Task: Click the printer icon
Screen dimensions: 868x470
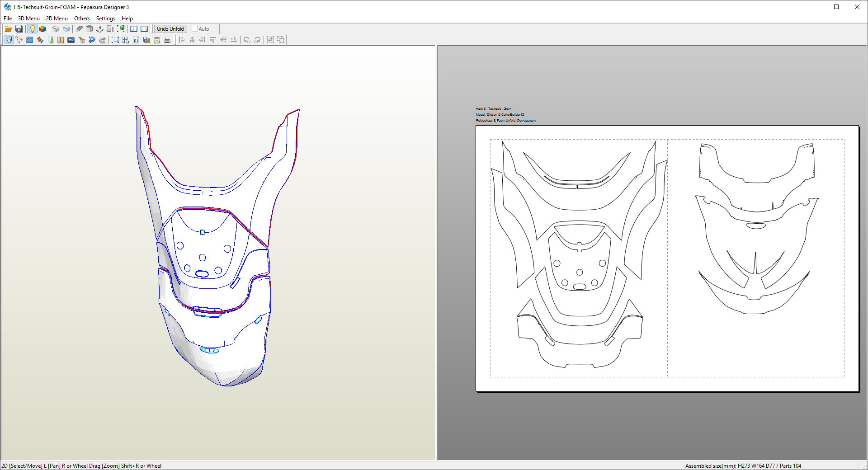Action: pos(167,40)
